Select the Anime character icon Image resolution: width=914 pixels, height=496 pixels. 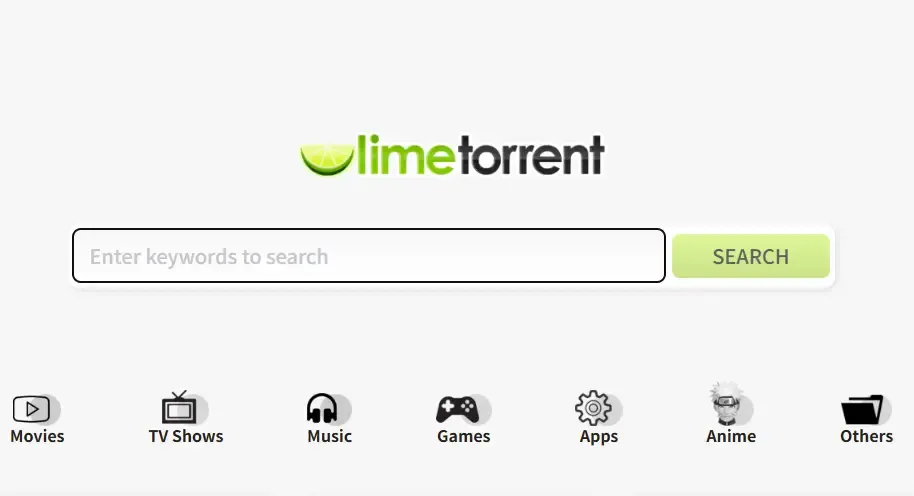pyautogui.click(x=726, y=403)
